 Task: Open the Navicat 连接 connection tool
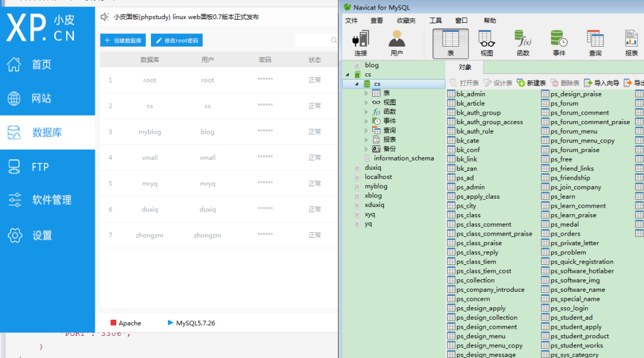361,43
